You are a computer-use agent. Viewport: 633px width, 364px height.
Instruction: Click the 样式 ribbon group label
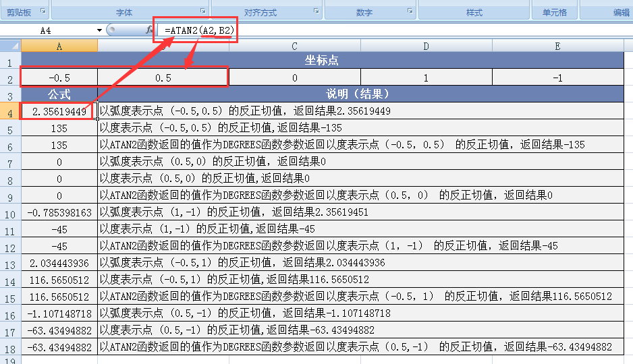[x=474, y=13]
